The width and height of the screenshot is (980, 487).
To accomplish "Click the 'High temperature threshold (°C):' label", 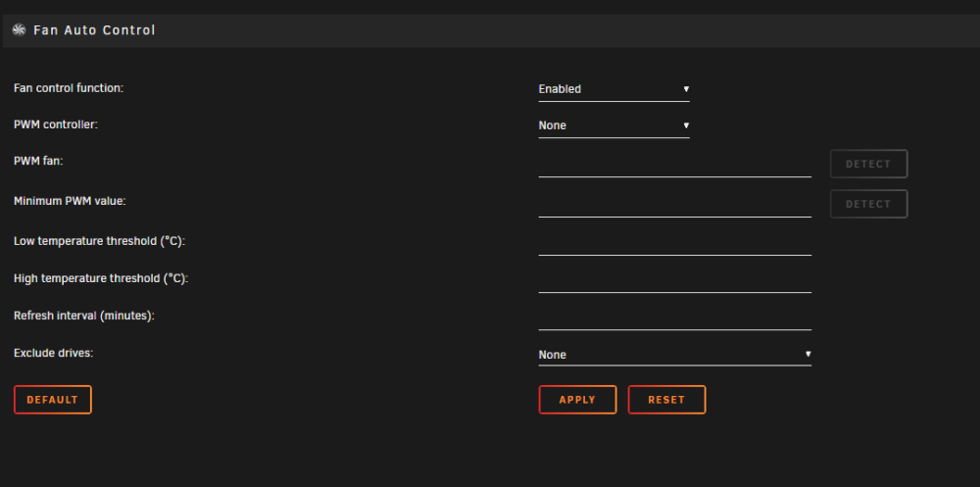I will tap(101, 278).
